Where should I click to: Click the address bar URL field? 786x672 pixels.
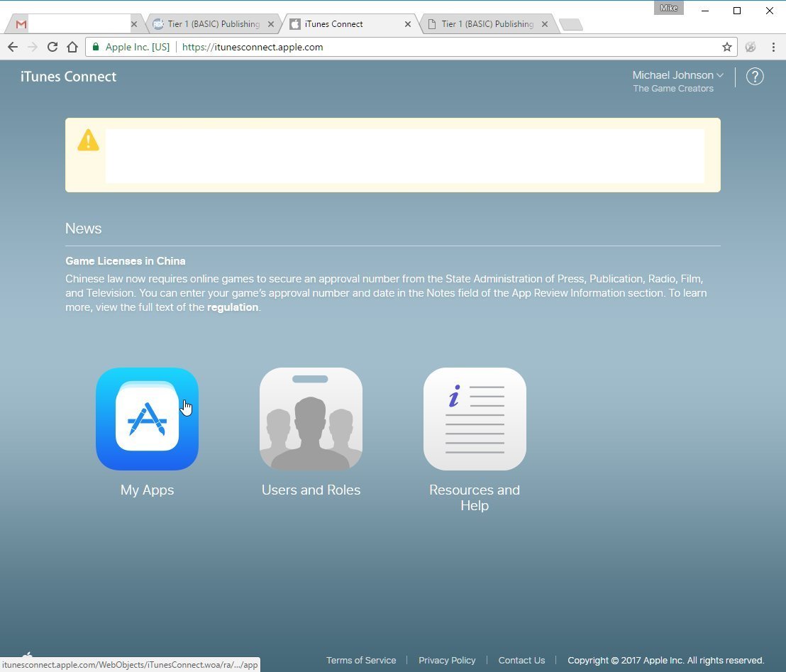pyautogui.click(x=426, y=47)
